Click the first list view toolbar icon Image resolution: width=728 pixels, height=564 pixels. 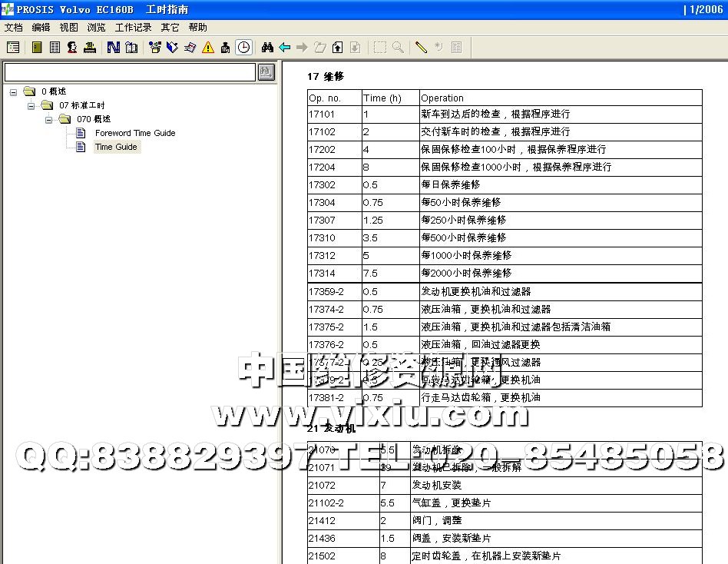point(13,48)
